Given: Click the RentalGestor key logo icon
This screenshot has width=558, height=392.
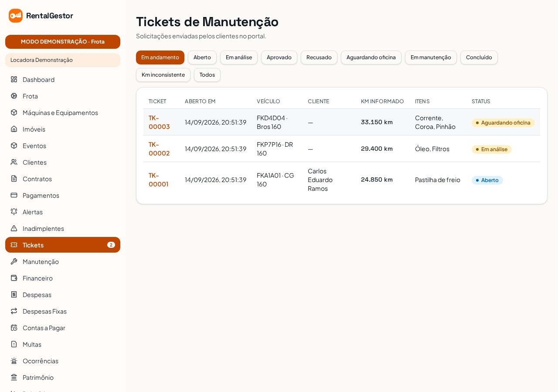Looking at the screenshot, I should (16, 16).
